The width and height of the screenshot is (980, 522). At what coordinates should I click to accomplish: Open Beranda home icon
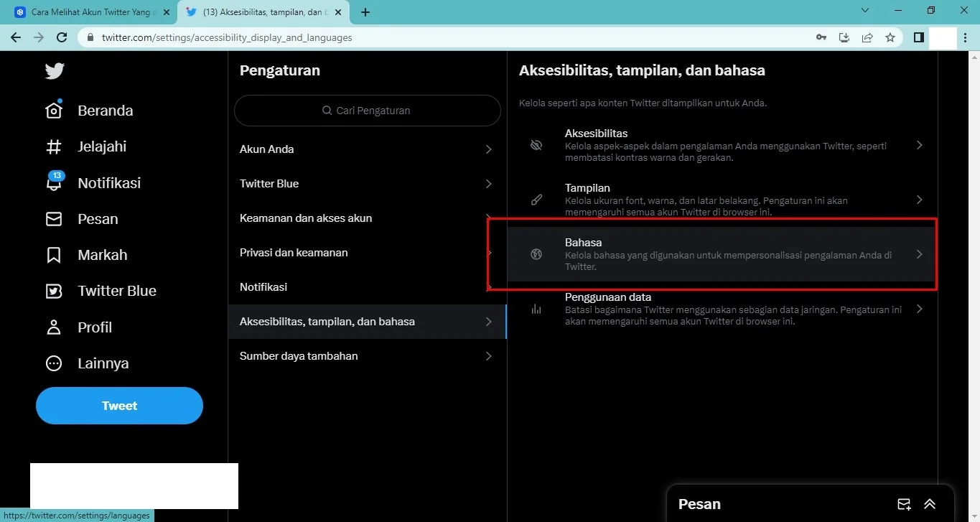point(54,110)
